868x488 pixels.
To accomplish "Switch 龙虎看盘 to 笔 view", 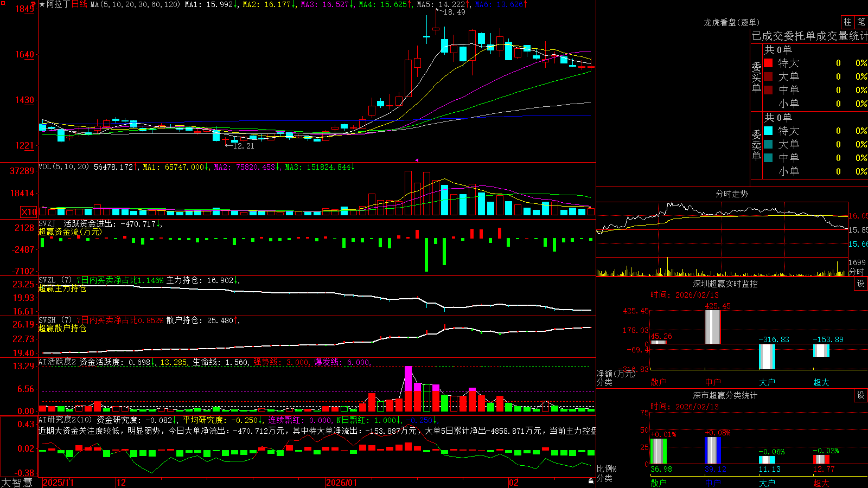I will coord(861,22).
